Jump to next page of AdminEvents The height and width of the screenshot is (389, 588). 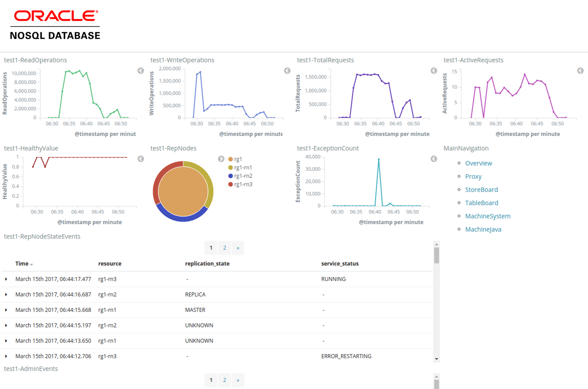coord(238,380)
